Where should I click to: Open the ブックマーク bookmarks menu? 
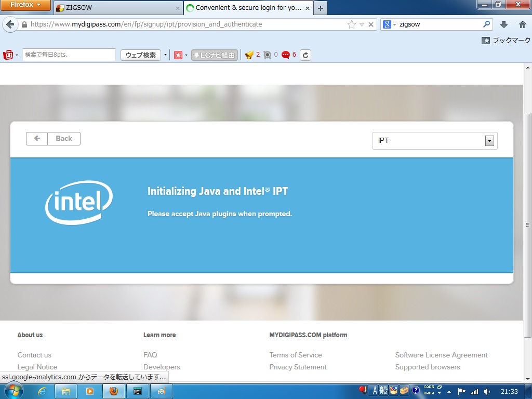tap(506, 41)
